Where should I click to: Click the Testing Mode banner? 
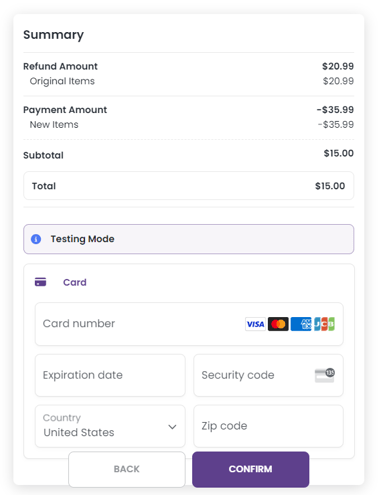[189, 239]
